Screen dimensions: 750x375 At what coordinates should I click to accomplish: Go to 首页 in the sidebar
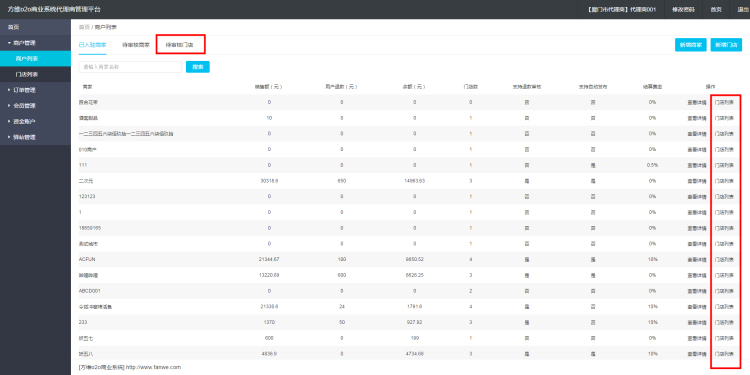click(35, 27)
